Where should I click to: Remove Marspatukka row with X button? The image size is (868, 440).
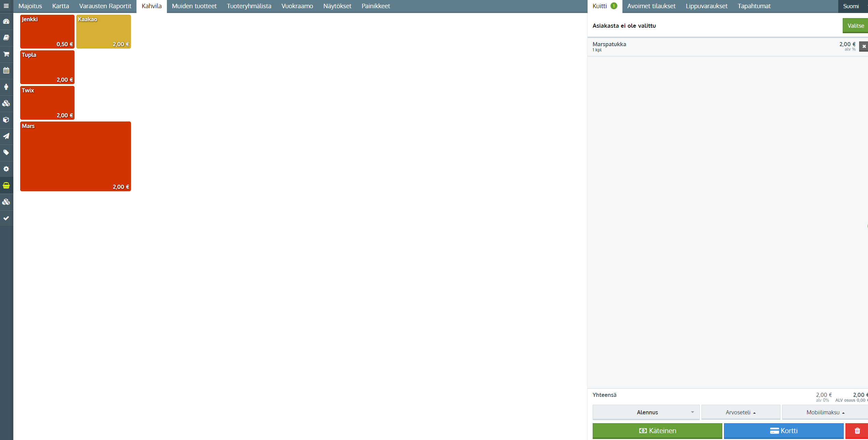(x=864, y=46)
